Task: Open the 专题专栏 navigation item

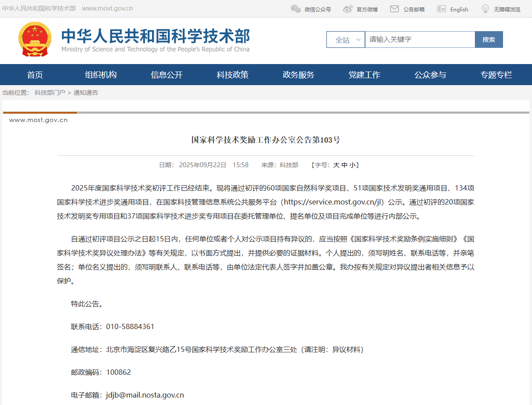Action: (496, 75)
